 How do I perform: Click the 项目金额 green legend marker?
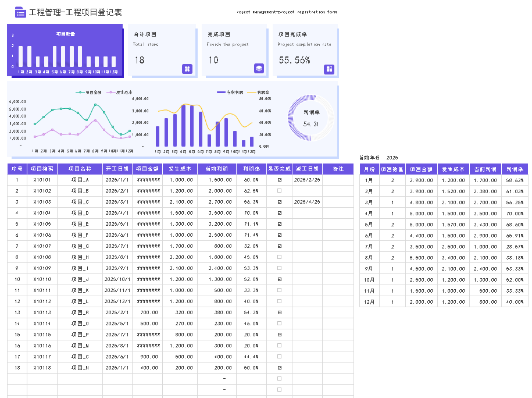click(x=80, y=92)
